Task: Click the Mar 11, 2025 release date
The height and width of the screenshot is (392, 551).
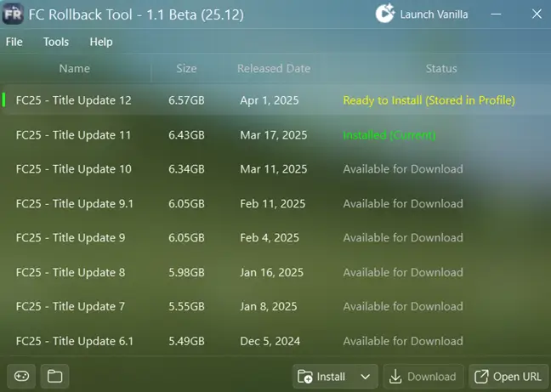Action: pyautogui.click(x=274, y=169)
